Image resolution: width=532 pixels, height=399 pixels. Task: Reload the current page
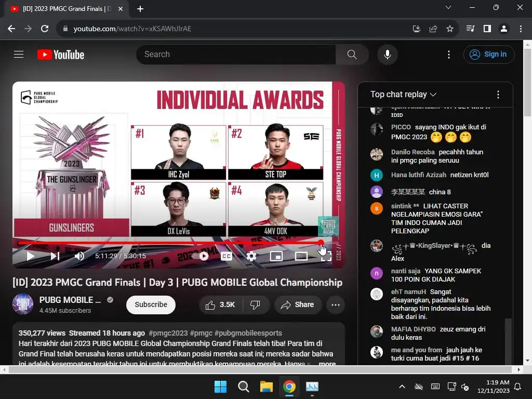pos(45,29)
